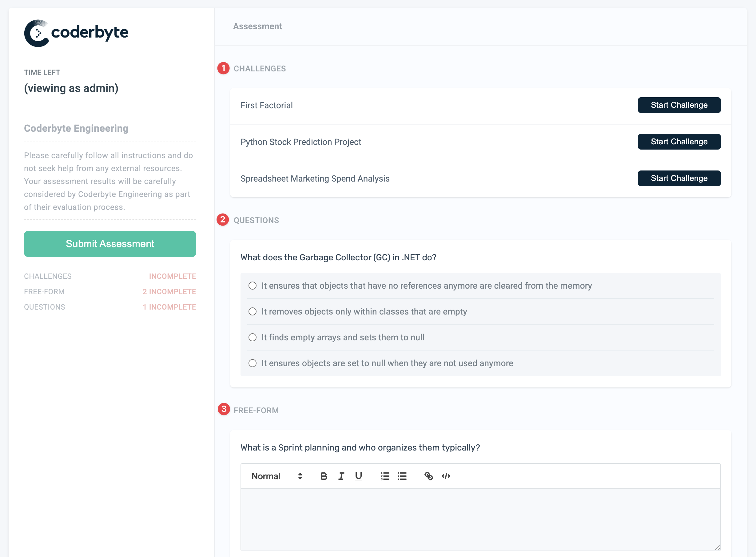Insert an ordered numbered list
The width and height of the screenshot is (756, 557).
click(x=385, y=476)
